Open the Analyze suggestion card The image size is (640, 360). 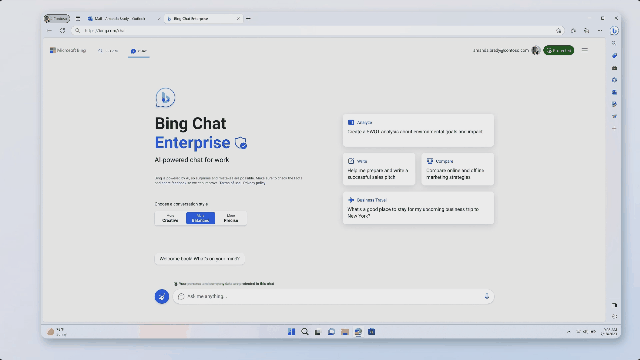click(x=418, y=130)
